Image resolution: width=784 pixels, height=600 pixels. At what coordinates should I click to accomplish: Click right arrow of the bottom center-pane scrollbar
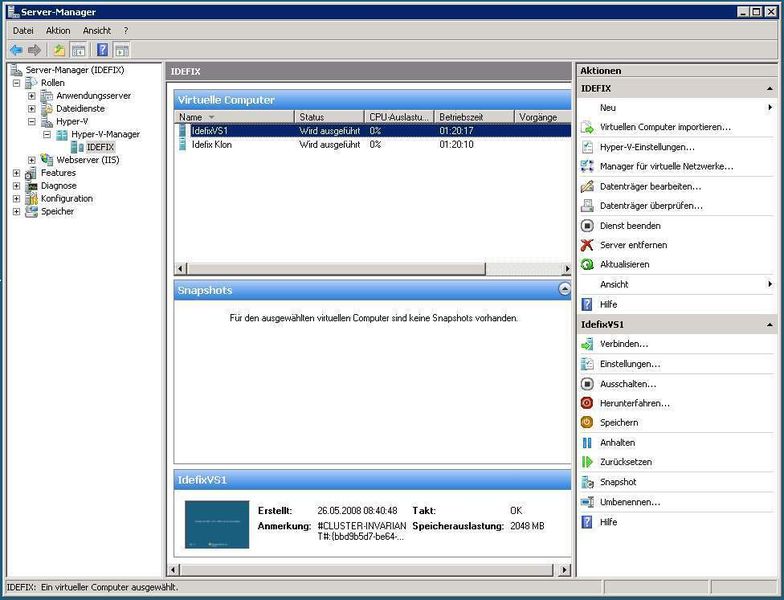tap(564, 570)
